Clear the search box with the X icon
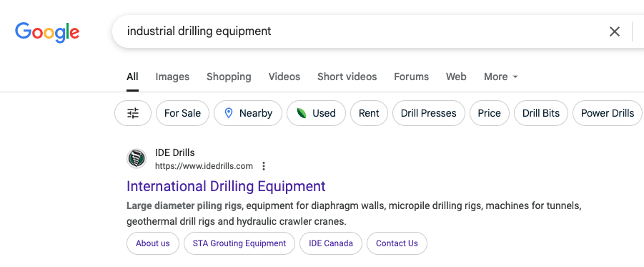Viewport: 644px width, 267px height. coord(615,31)
